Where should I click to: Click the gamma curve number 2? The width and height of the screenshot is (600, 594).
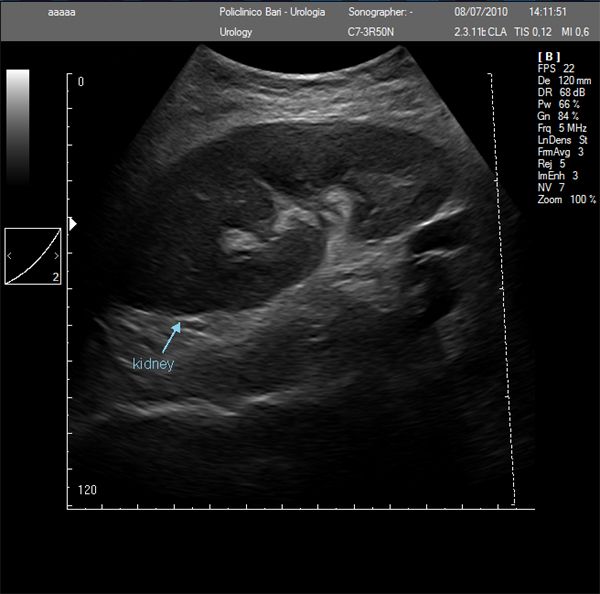(x=55, y=278)
